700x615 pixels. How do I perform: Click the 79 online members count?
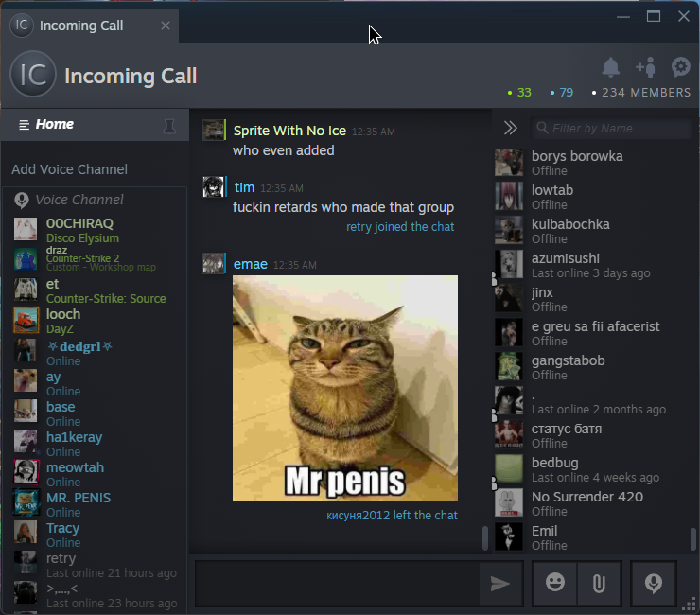tap(562, 93)
